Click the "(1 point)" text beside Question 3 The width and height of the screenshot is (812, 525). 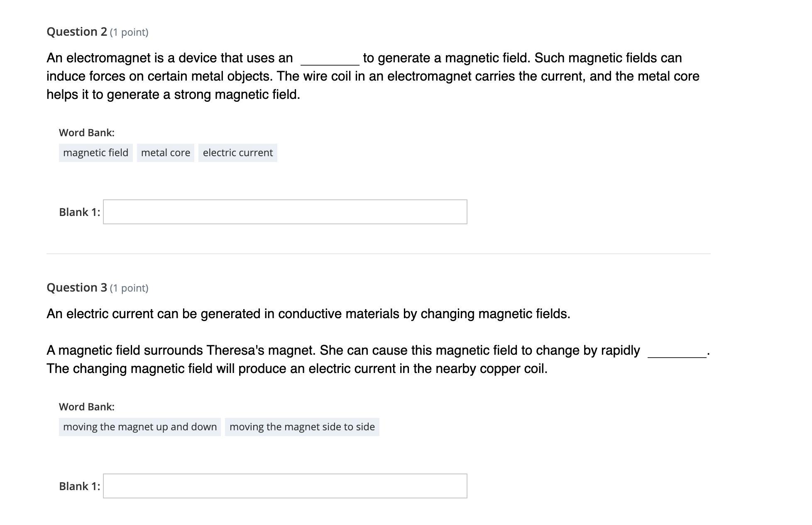[x=129, y=288]
